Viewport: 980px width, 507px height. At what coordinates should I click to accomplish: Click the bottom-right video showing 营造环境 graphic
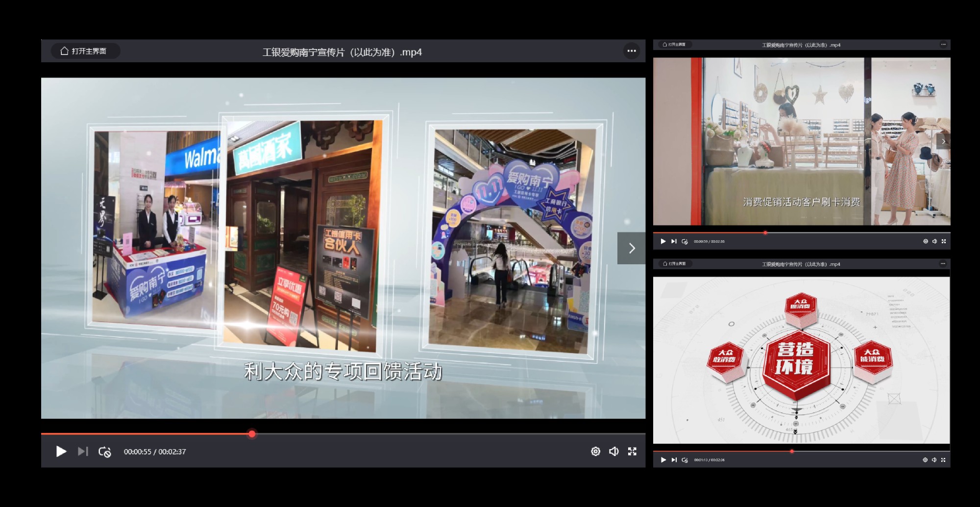point(802,360)
